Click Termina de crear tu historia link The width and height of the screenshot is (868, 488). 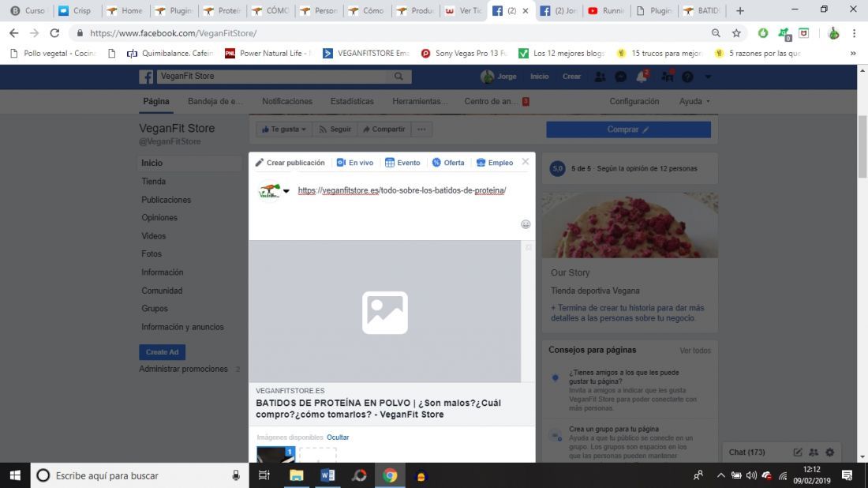tap(627, 313)
